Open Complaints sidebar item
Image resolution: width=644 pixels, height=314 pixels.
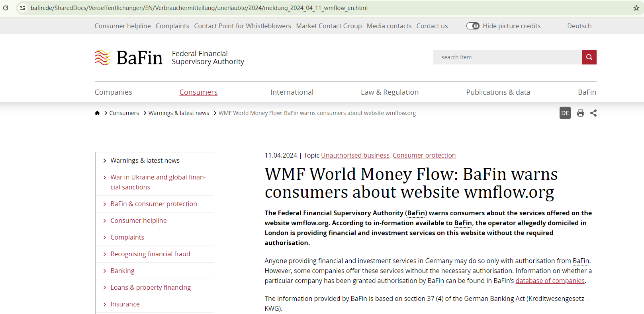pyautogui.click(x=127, y=238)
